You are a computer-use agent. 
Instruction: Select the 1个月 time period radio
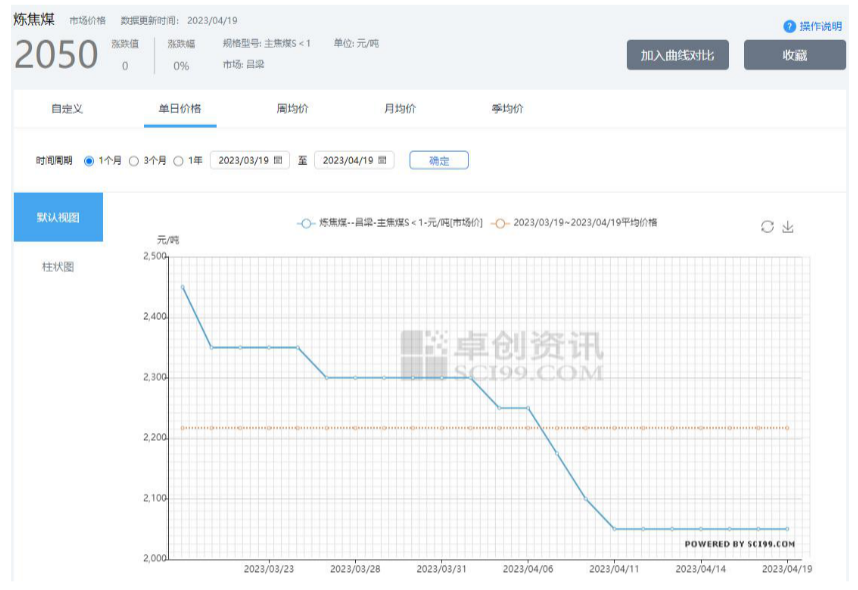coord(89,160)
